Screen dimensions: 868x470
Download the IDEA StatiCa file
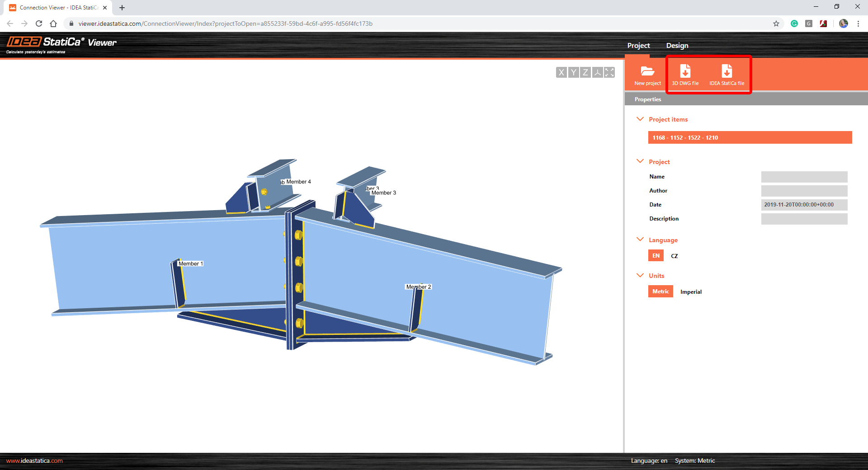(727, 75)
